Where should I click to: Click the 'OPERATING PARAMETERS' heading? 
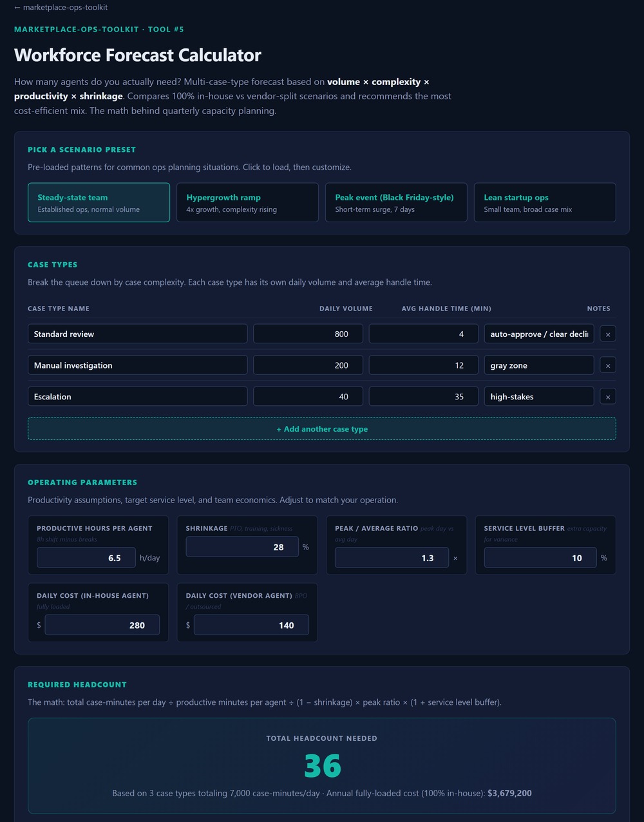[82, 483]
